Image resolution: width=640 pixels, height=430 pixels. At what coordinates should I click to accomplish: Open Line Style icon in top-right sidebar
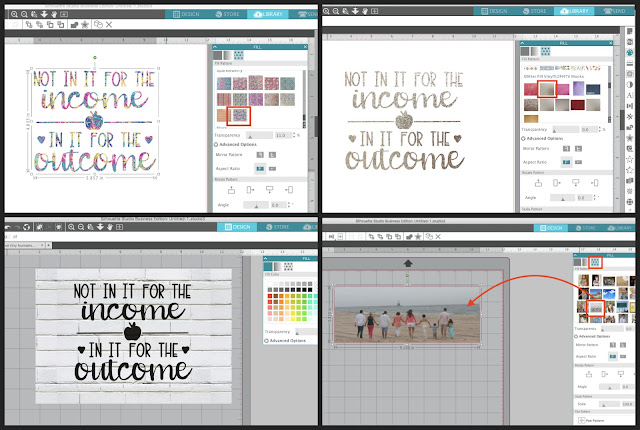630,63
